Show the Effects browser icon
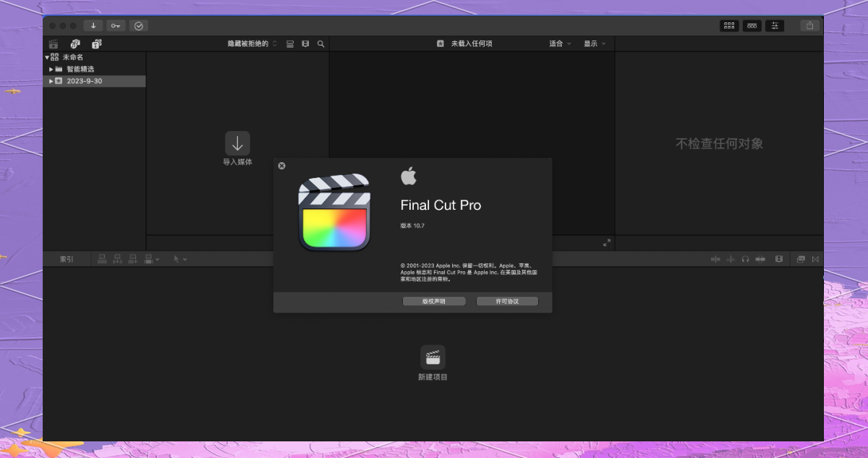 point(801,259)
